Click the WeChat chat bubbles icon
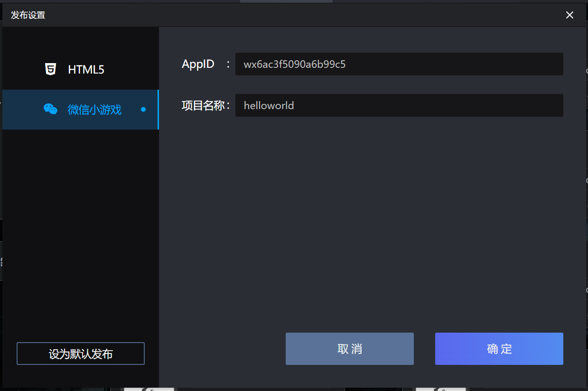Screen dimensions: 588x391 (x=50, y=110)
